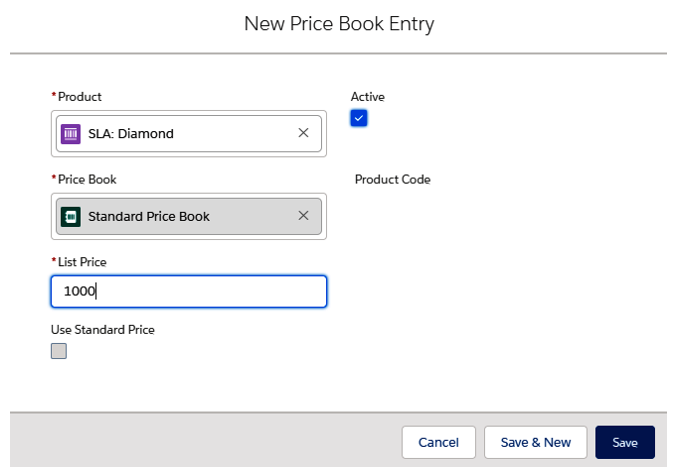This screenshot has width=682, height=475.
Task: Remove the Standard Price Book selection
Action: 303,215
